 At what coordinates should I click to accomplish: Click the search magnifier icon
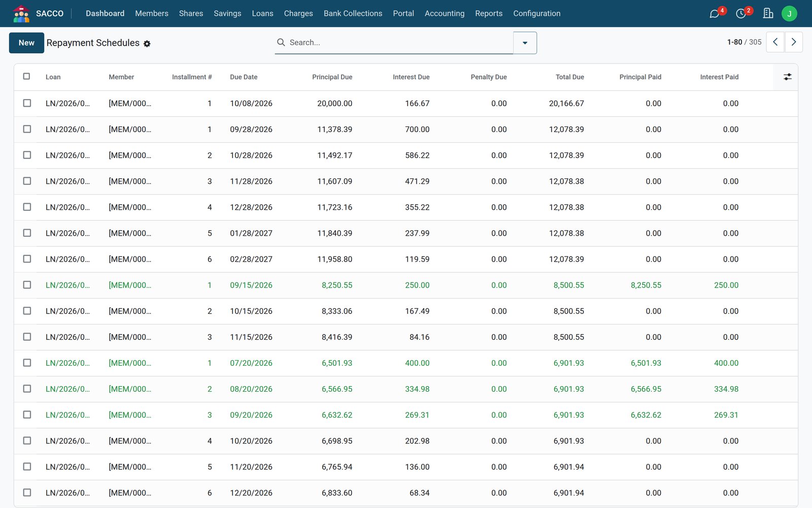coord(281,43)
